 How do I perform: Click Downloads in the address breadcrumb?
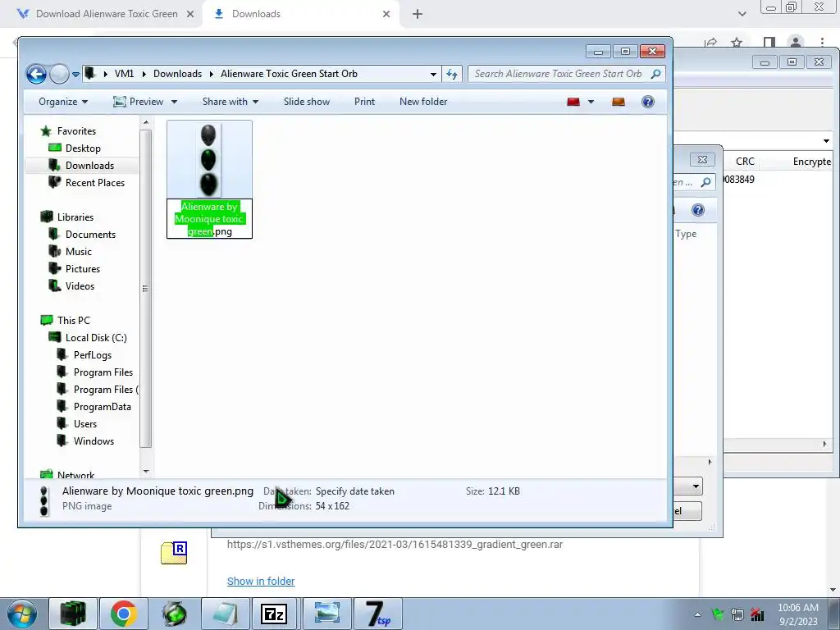point(177,74)
